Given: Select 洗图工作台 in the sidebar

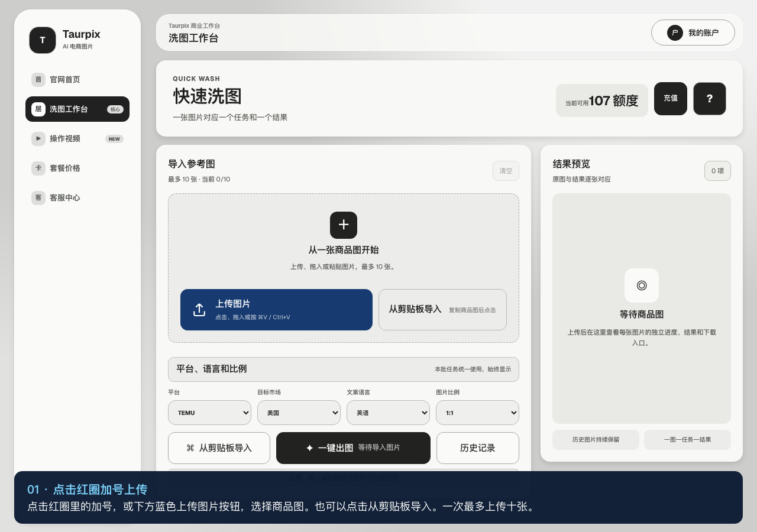Looking at the screenshot, I should coord(77,109).
